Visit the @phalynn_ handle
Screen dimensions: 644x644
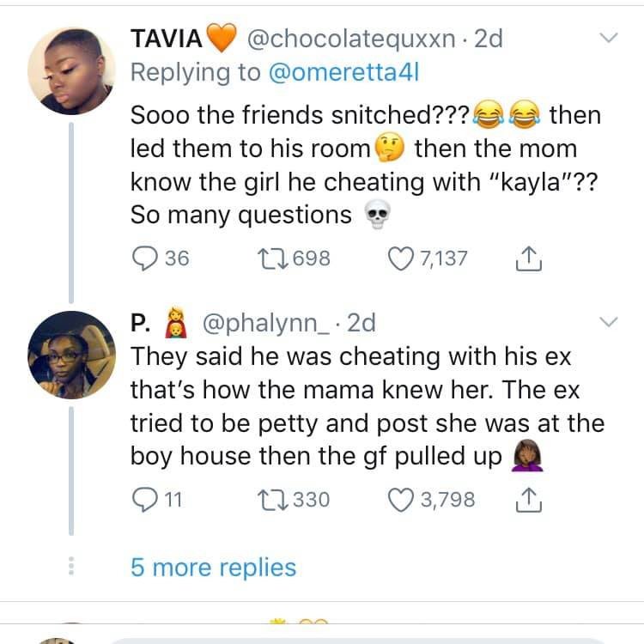(x=265, y=323)
